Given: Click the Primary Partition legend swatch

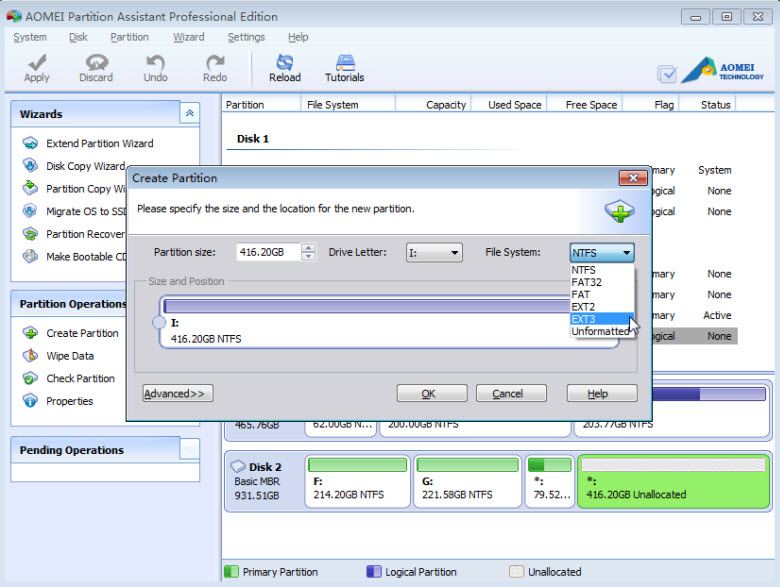Looking at the screenshot, I should coord(231,572).
